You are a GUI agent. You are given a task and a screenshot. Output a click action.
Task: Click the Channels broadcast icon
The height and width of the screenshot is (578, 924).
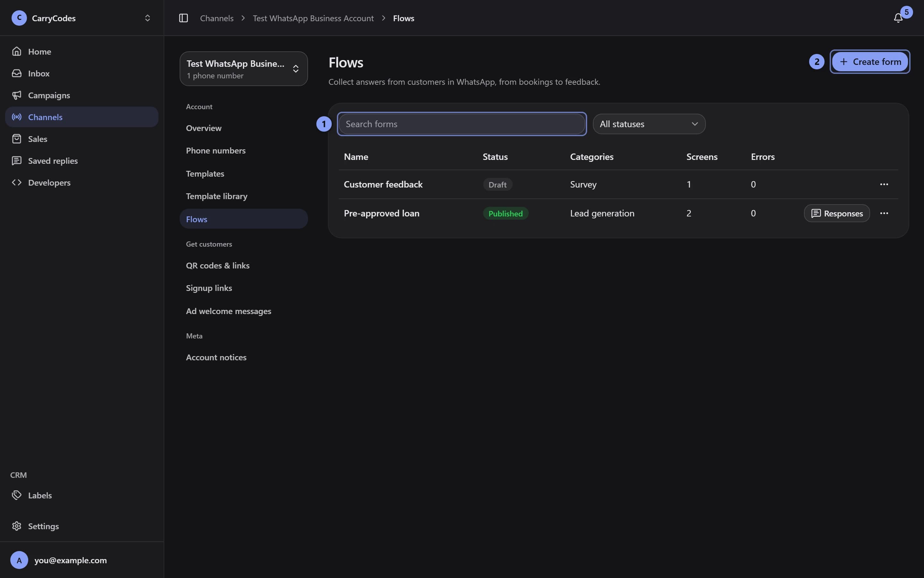16,117
